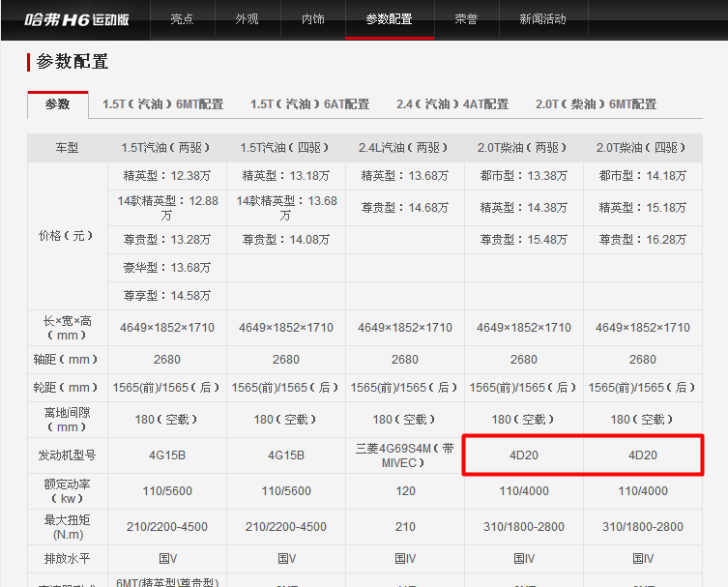This screenshot has height=587, width=728.
Task: Switch to 2.0T(柴油)6MT配置 tab
Action: pyautogui.click(x=596, y=104)
